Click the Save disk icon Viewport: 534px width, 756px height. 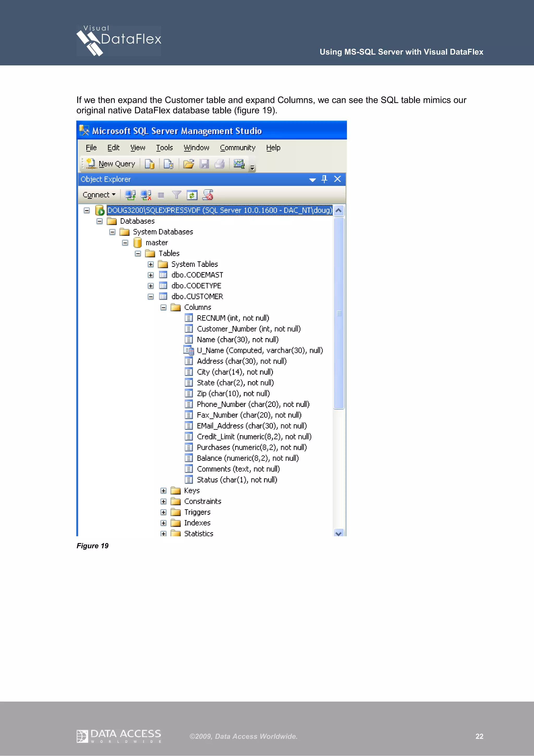pos(204,164)
